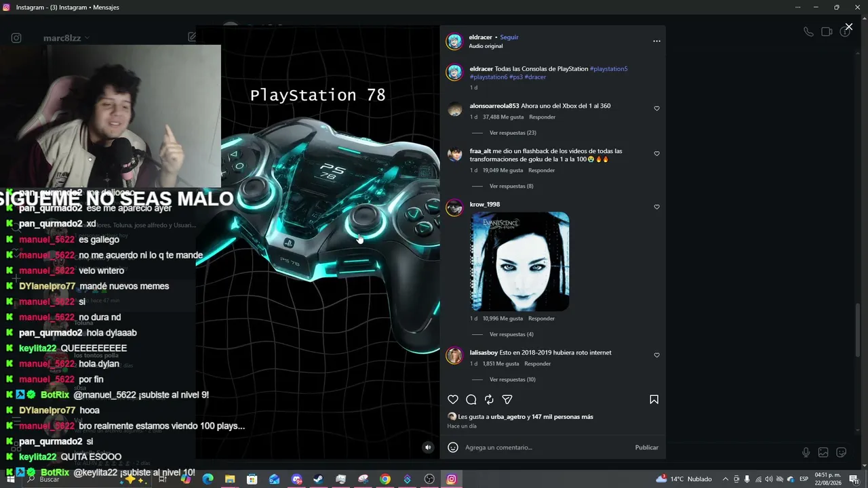Image resolution: width=868 pixels, height=488 pixels.
Task: Like krow_1998's comment
Action: (x=656, y=207)
